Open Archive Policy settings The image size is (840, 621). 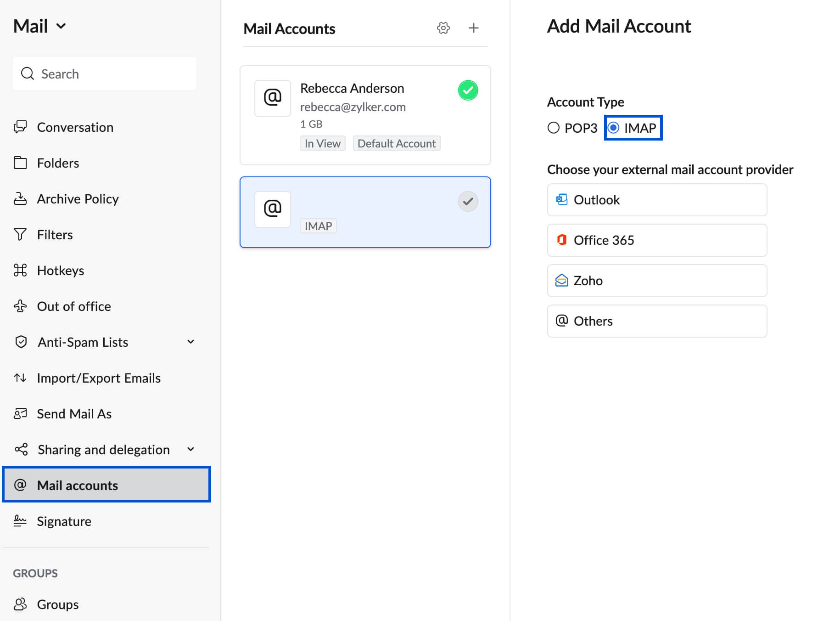tap(20, 198)
